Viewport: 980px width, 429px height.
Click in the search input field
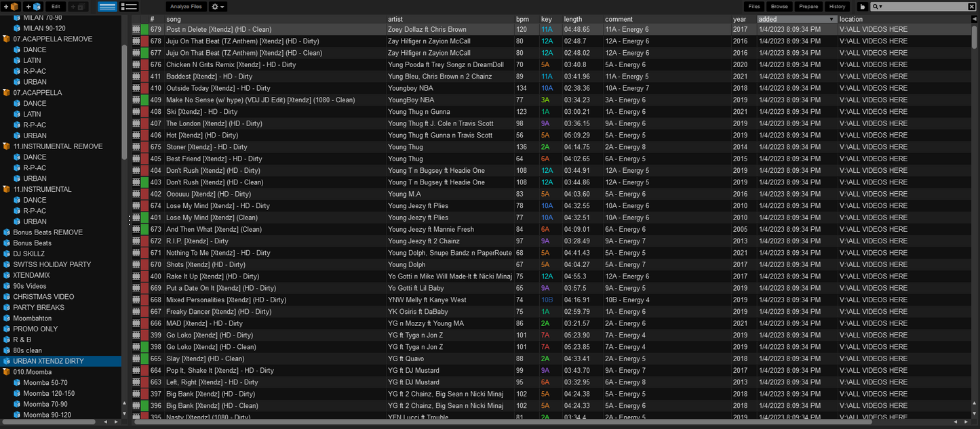point(924,7)
